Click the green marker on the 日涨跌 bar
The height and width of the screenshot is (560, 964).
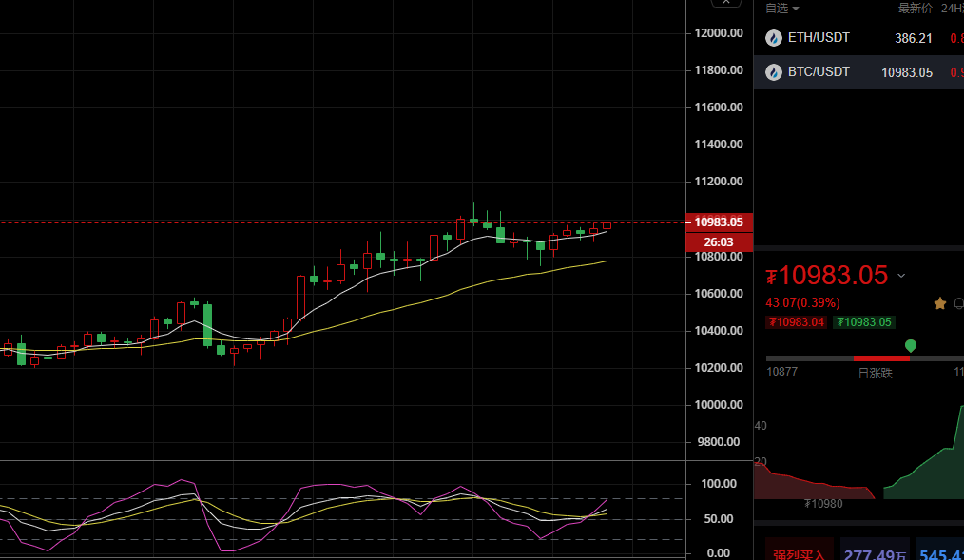(x=911, y=345)
